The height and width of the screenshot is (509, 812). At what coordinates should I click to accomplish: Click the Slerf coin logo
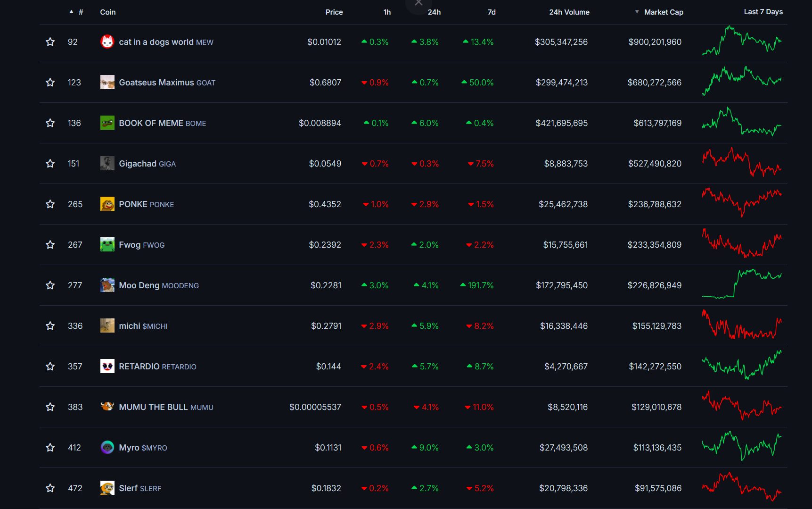[x=107, y=488]
